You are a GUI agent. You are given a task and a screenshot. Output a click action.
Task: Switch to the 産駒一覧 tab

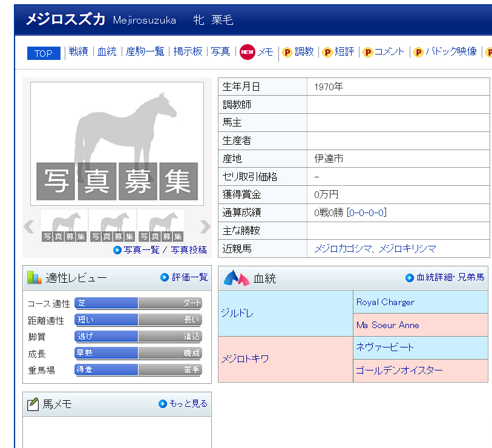tap(145, 52)
